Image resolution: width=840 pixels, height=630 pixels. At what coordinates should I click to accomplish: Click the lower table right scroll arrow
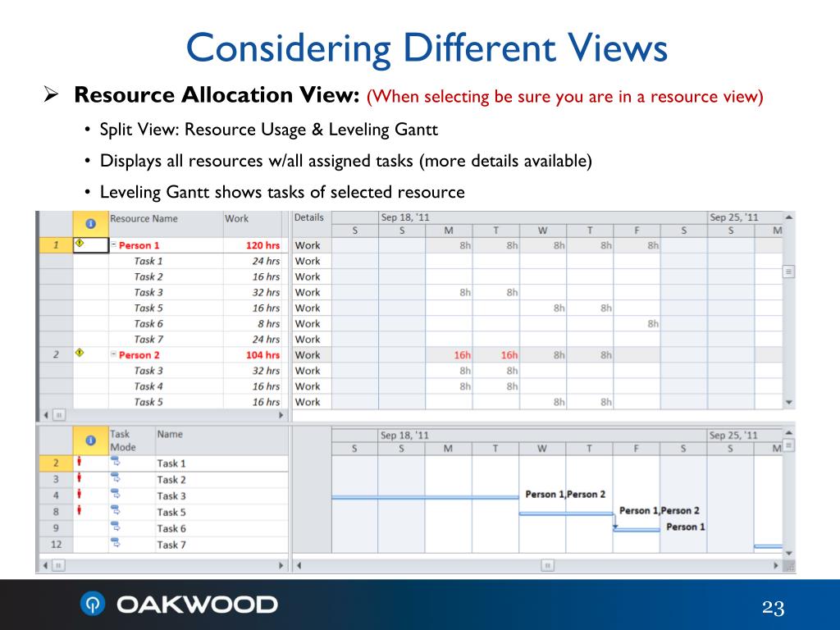click(281, 565)
